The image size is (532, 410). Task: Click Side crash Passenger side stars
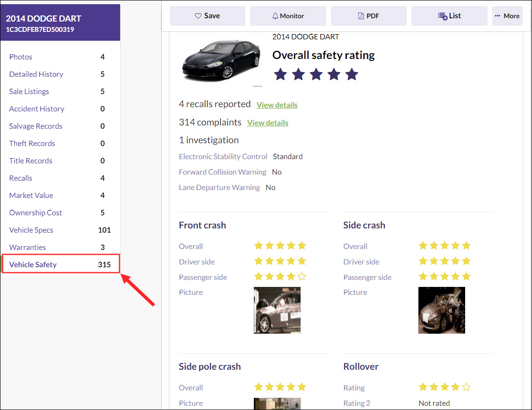coord(445,277)
